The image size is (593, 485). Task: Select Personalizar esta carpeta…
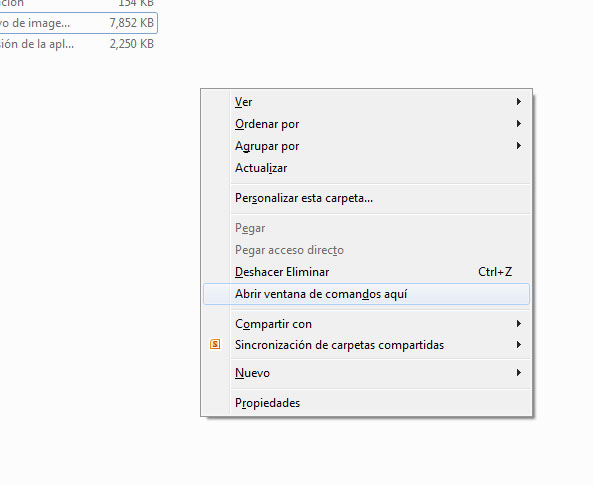point(366,198)
